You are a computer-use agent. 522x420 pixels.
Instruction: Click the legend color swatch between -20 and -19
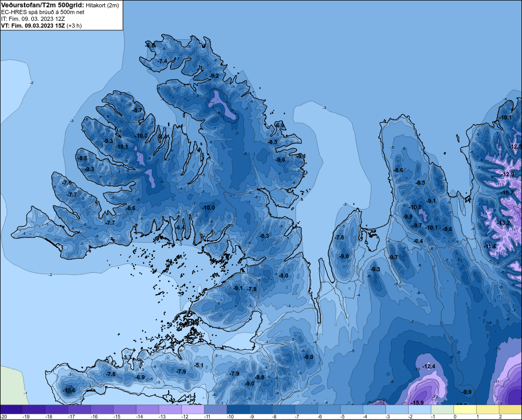click(x=11, y=409)
